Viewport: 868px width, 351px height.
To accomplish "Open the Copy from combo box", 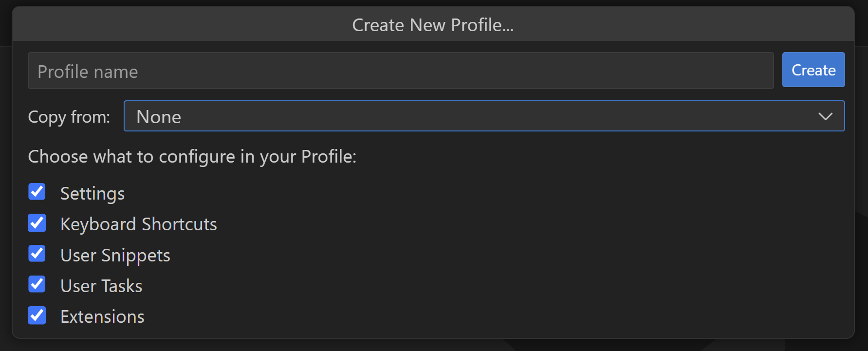I will [484, 116].
